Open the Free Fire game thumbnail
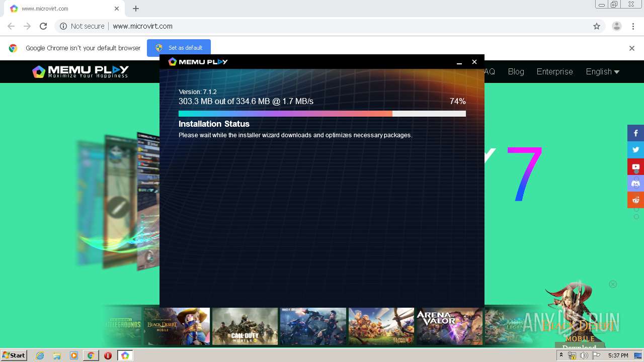Screen dimensions: 644x362 pos(313,326)
